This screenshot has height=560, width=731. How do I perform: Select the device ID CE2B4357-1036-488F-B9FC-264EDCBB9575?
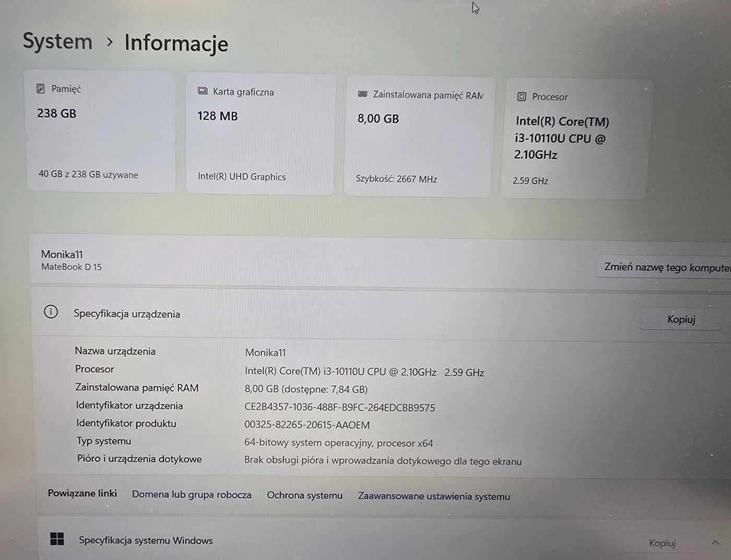tap(339, 408)
